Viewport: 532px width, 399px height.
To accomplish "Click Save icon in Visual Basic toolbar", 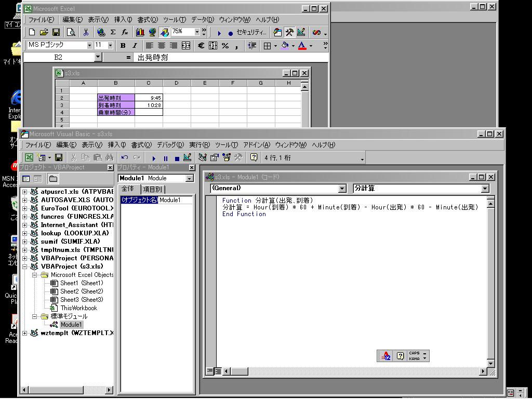I will point(59,157).
